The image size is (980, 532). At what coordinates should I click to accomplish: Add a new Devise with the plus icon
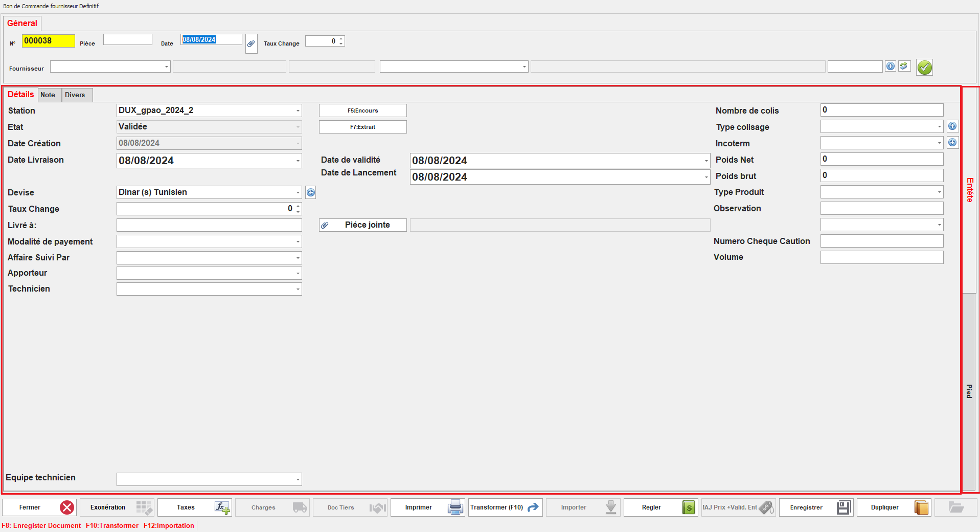311,192
